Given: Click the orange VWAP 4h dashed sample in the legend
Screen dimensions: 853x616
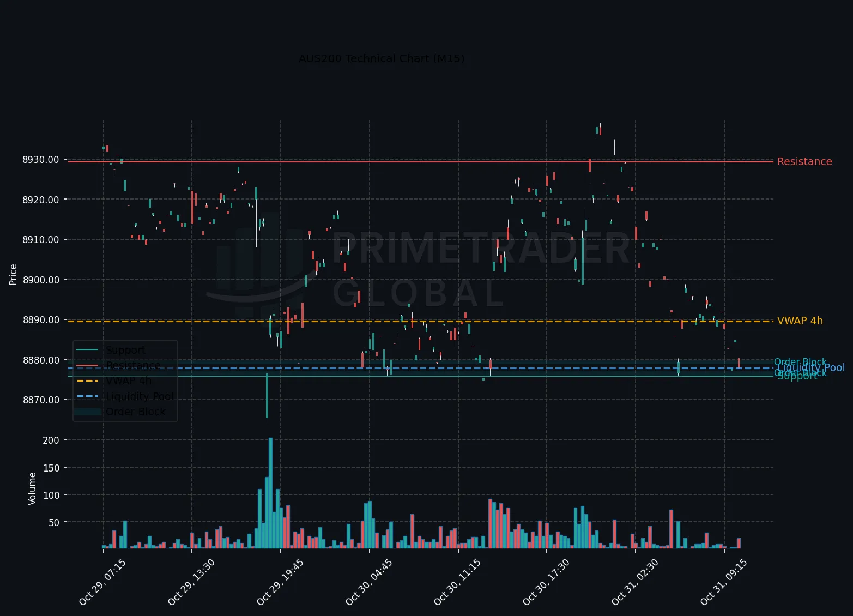Looking at the screenshot, I should [88, 381].
